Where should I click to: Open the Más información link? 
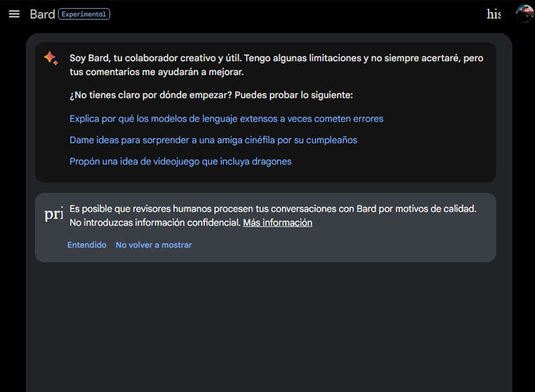[278, 223]
